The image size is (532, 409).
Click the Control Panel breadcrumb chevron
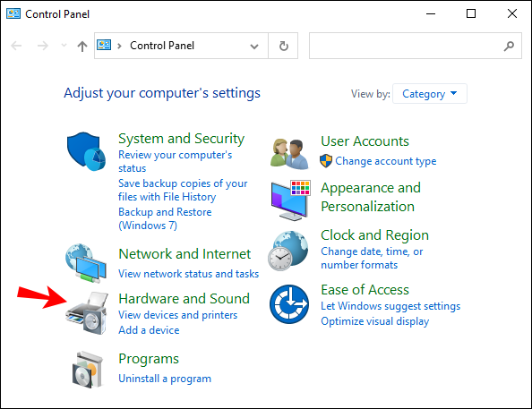point(119,46)
